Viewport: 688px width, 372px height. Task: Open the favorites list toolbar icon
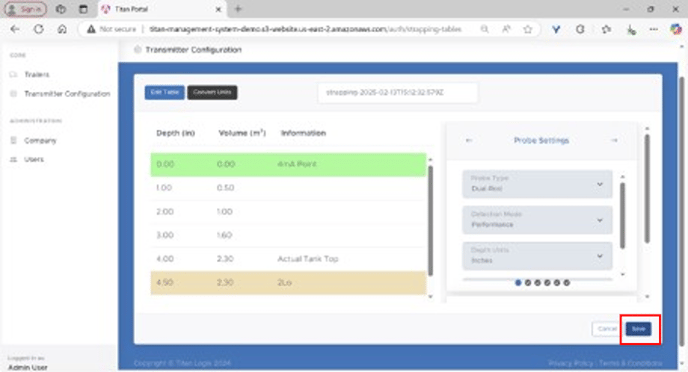coord(606,29)
